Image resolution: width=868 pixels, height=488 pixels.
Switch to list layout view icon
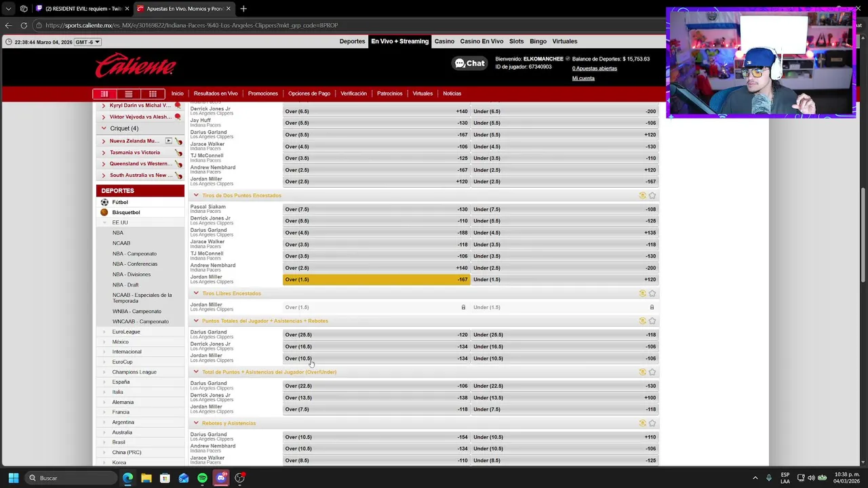coord(128,94)
